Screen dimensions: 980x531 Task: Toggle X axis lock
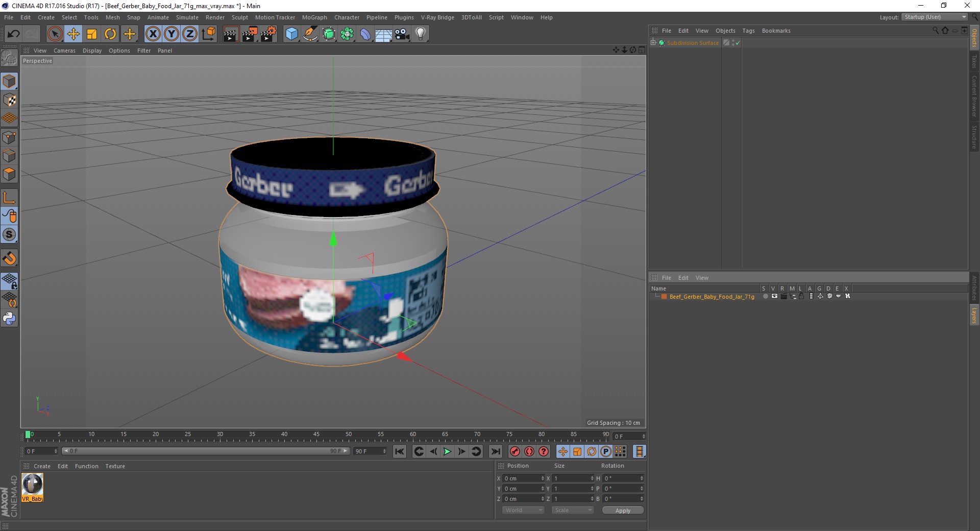[153, 34]
